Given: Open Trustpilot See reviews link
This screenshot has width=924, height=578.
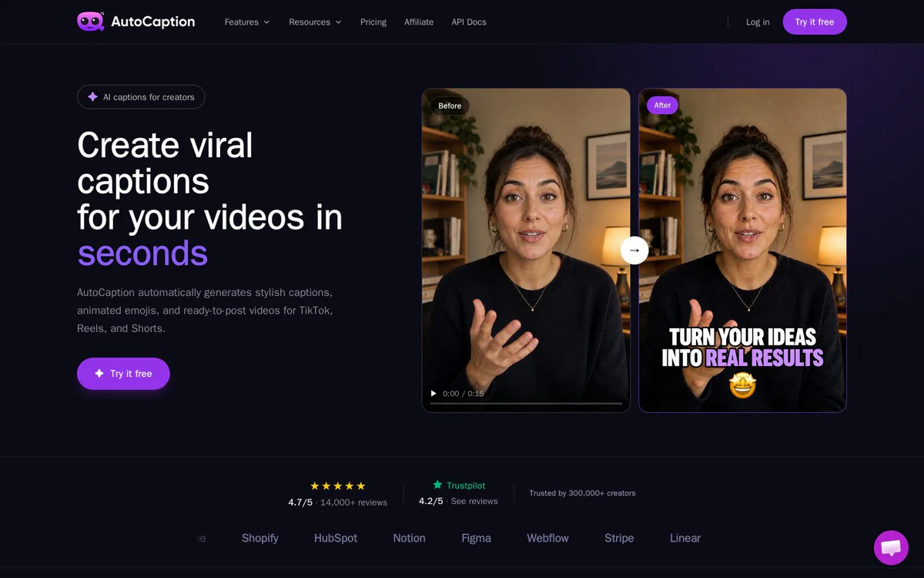Looking at the screenshot, I should coord(474,501).
